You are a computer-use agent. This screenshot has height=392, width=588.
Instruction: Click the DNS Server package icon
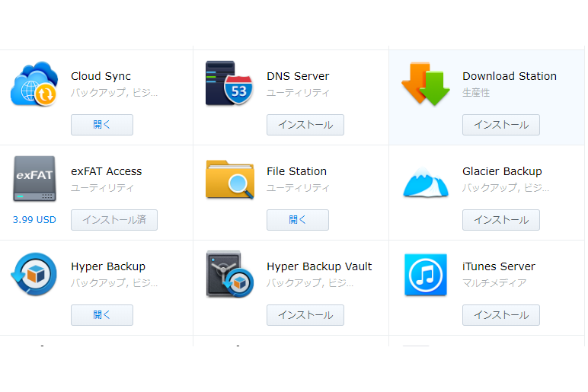pyautogui.click(x=229, y=83)
